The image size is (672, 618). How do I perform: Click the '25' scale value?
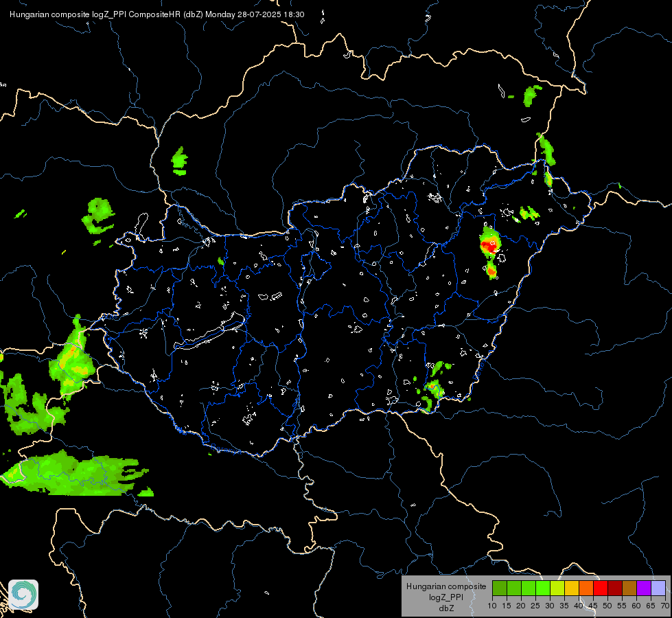tap(535, 606)
